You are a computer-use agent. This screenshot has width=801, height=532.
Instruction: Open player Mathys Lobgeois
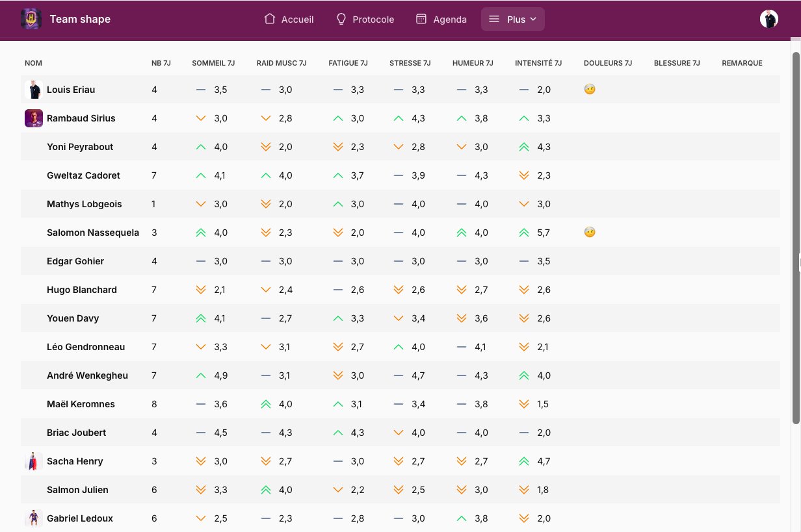84,204
